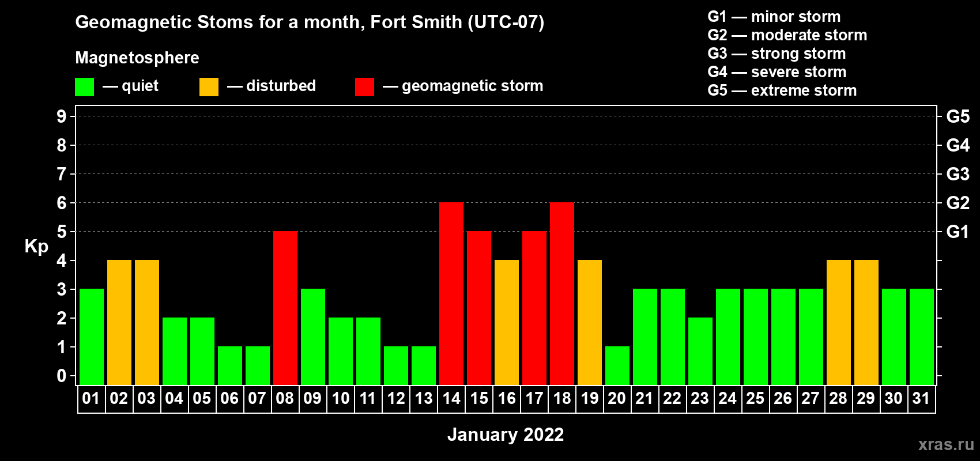
Task: Click date label 28 on the axis
Action: click(838, 399)
